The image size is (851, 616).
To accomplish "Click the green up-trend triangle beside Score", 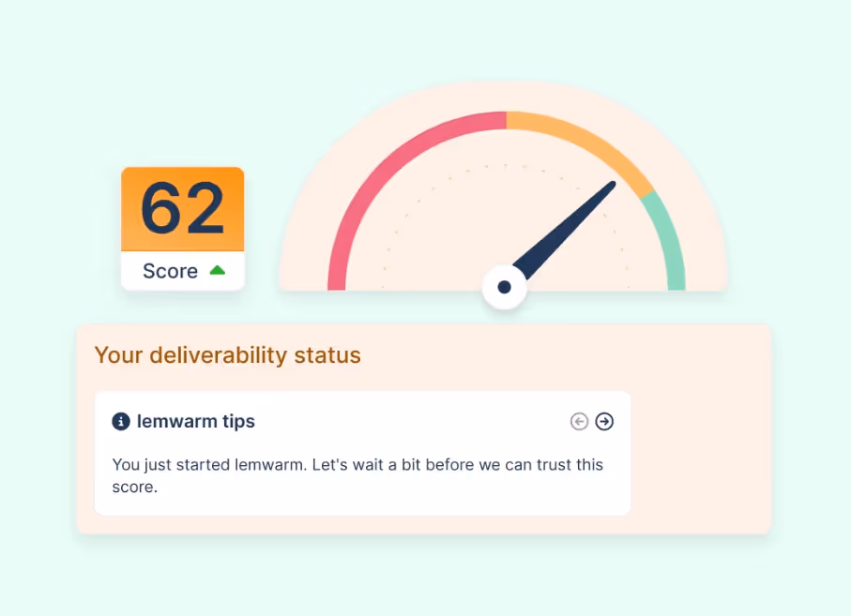I will click(217, 270).
